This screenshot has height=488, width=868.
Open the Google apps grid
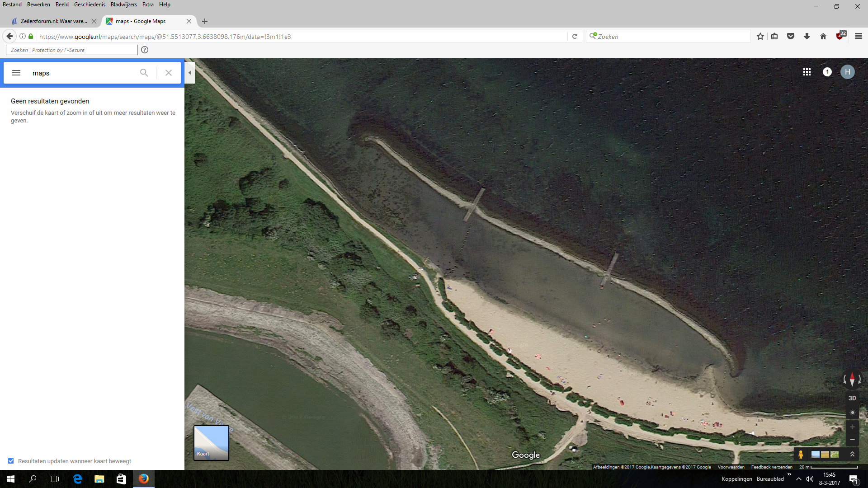[x=807, y=72]
